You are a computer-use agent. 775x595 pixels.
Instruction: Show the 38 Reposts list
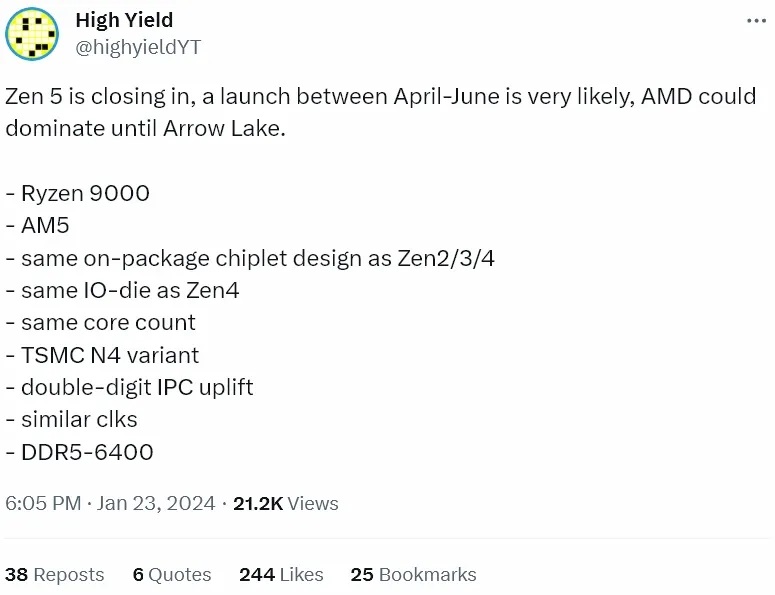54,575
